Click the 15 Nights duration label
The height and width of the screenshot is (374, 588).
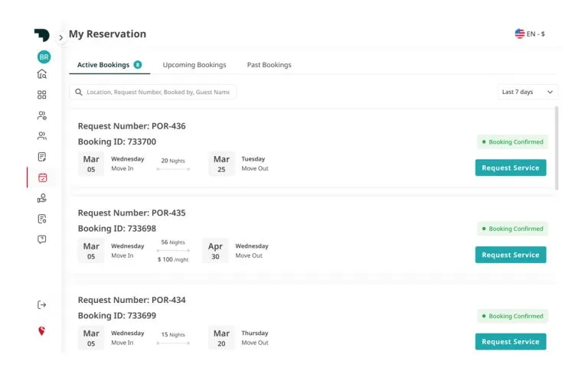tap(173, 335)
